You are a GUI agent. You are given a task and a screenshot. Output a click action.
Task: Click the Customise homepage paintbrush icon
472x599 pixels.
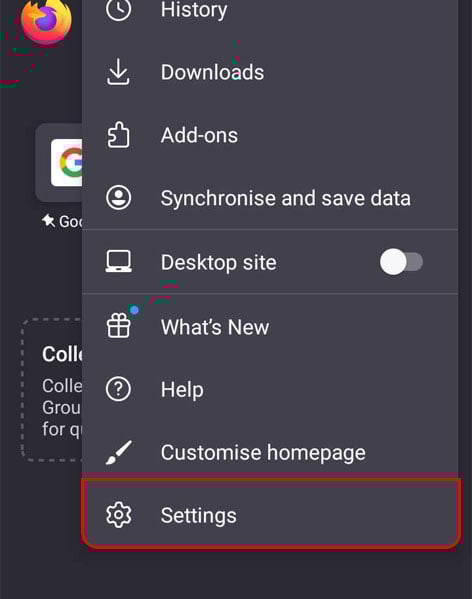pos(118,453)
